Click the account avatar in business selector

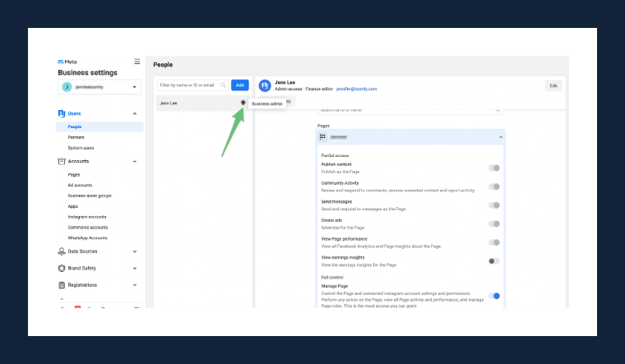click(67, 87)
